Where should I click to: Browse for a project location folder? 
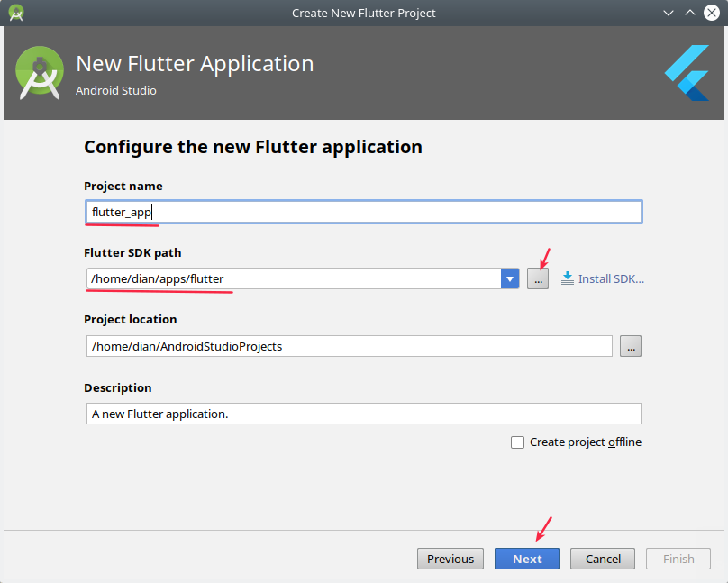point(631,346)
